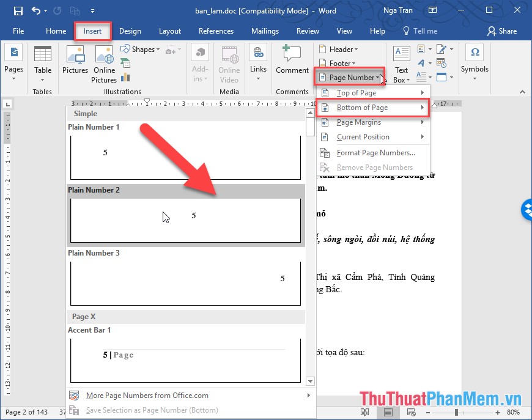
Task: Click the Quick Parts icon
Action: click(421, 49)
